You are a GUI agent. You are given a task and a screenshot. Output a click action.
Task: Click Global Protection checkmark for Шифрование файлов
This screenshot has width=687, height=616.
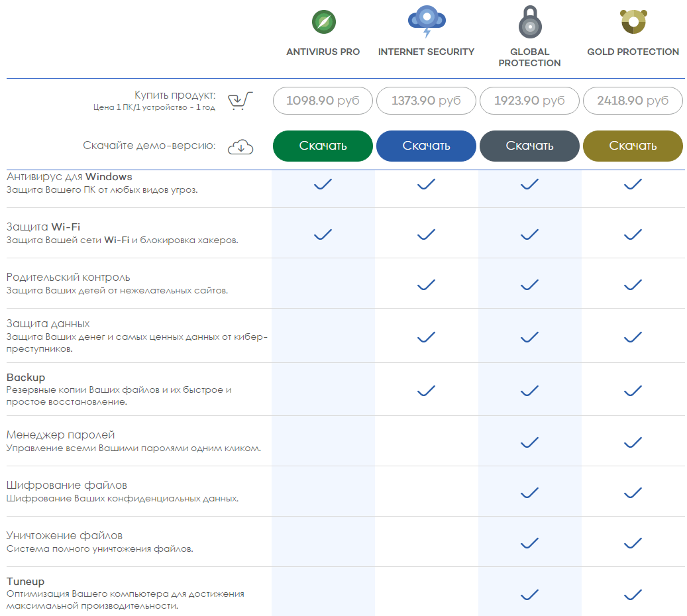(530, 493)
